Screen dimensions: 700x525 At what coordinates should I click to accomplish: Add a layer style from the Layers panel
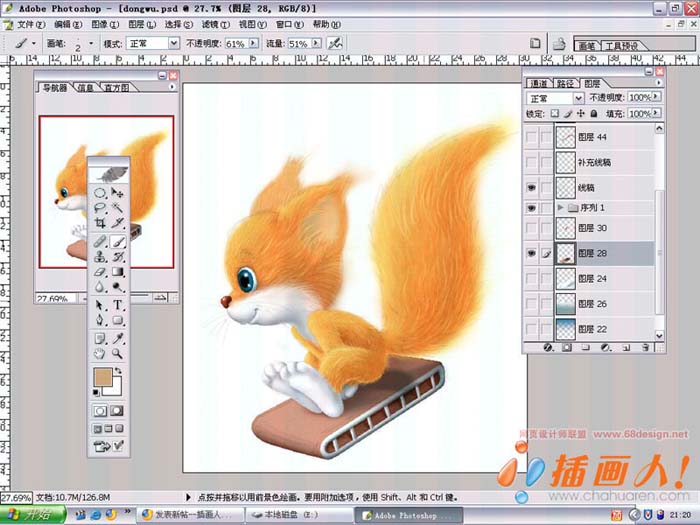click(548, 347)
